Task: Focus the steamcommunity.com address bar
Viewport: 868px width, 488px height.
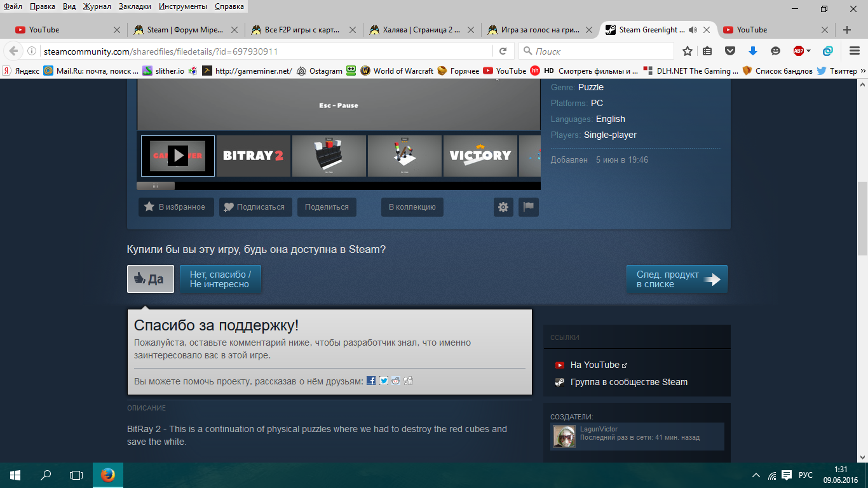Action: [266, 51]
